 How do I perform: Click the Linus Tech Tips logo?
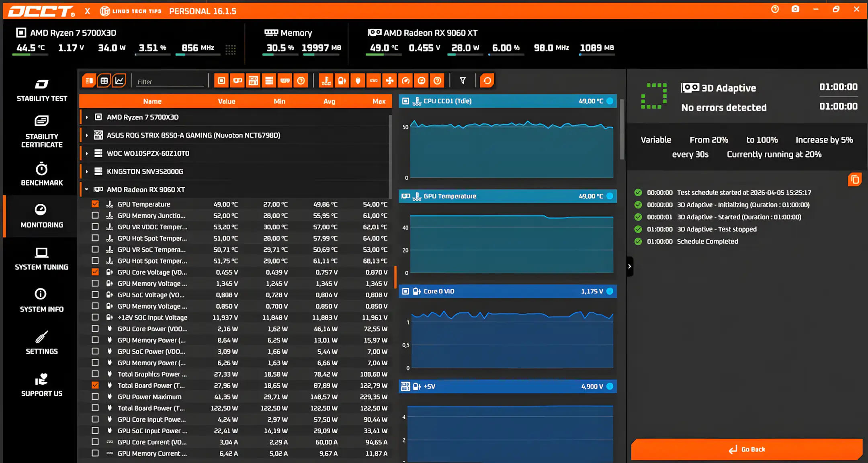tap(131, 11)
